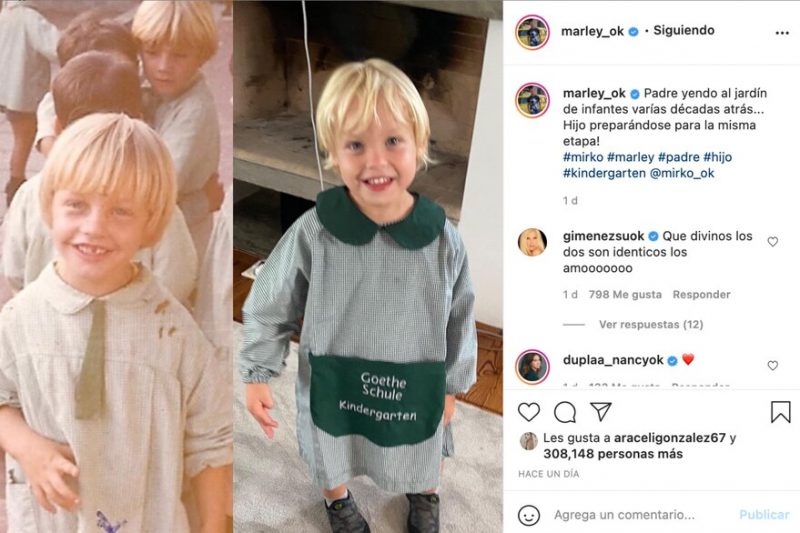Open gimenezsuok's avatar
Viewport: 800px width, 533px height.
532,242
